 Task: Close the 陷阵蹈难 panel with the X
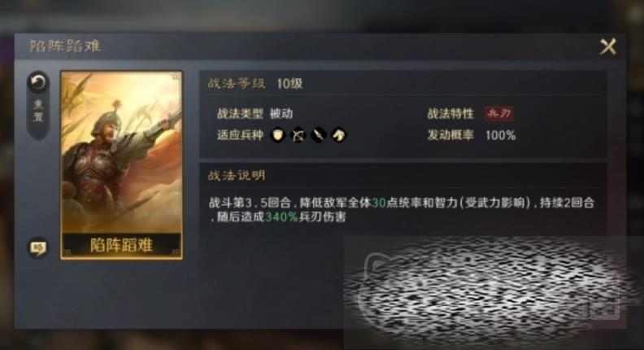[608, 46]
